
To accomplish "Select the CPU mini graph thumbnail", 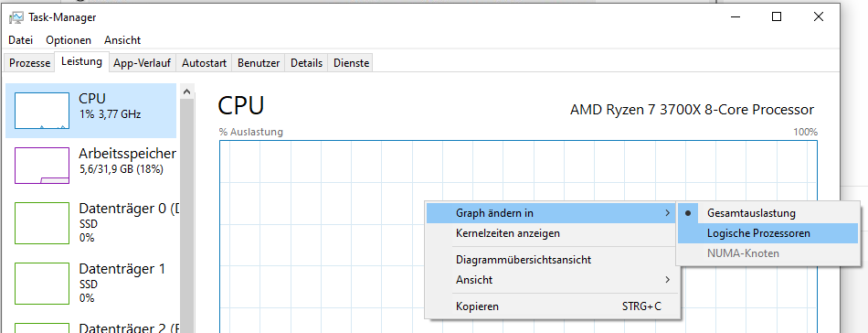I will 42,111.
